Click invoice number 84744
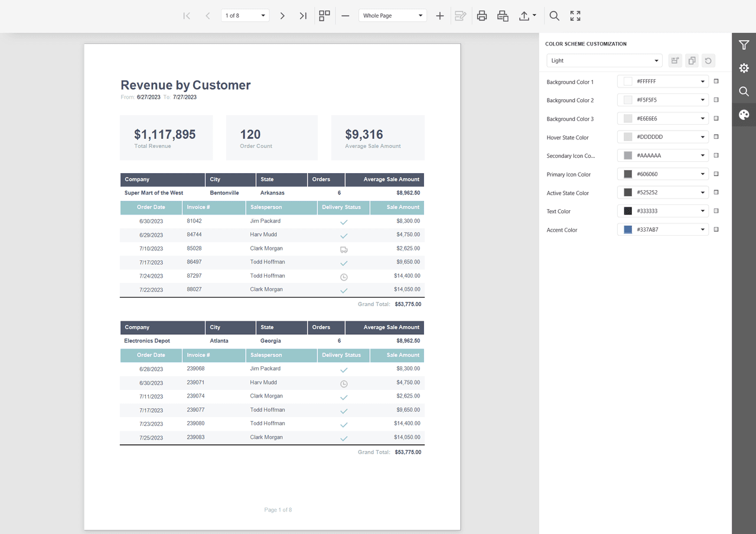Image resolution: width=756 pixels, height=534 pixels. (x=194, y=235)
